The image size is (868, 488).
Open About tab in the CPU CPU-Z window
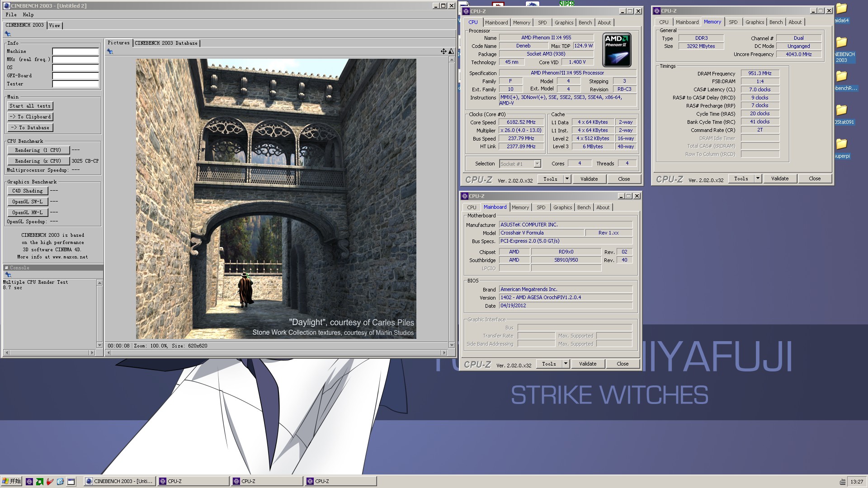[604, 23]
